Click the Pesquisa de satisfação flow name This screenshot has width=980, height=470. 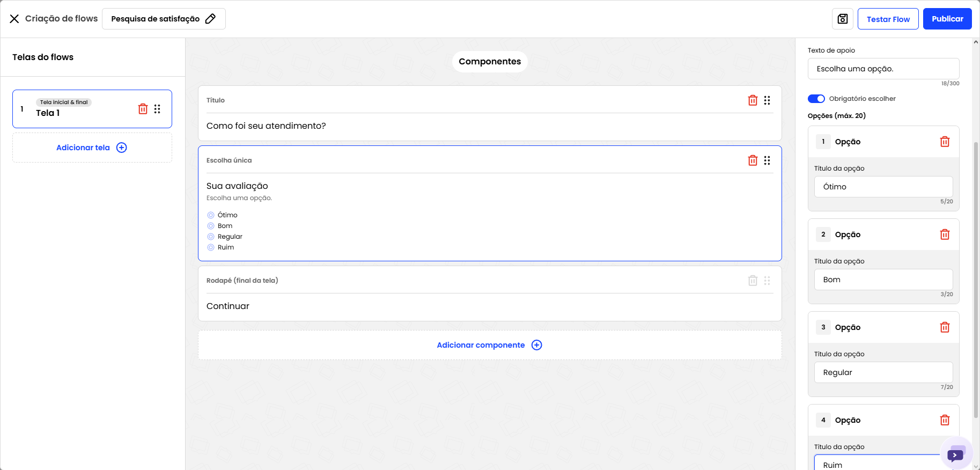click(156, 19)
